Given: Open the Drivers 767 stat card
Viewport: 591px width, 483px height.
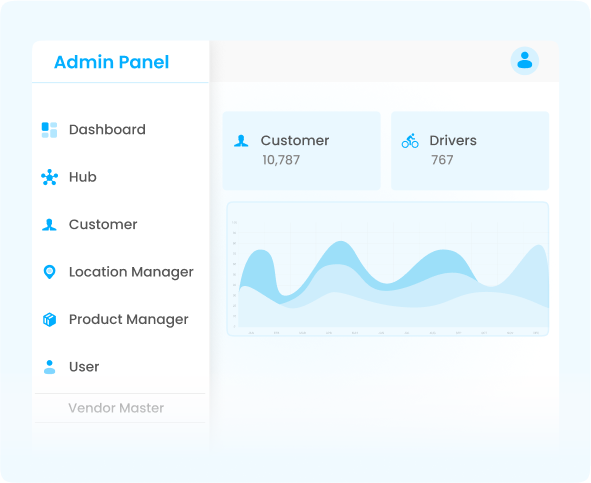Looking at the screenshot, I should (470, 150).
